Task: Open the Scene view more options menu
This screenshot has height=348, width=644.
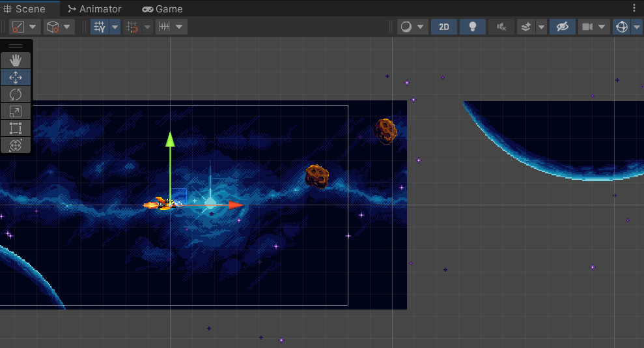Action: coord(634,8)
